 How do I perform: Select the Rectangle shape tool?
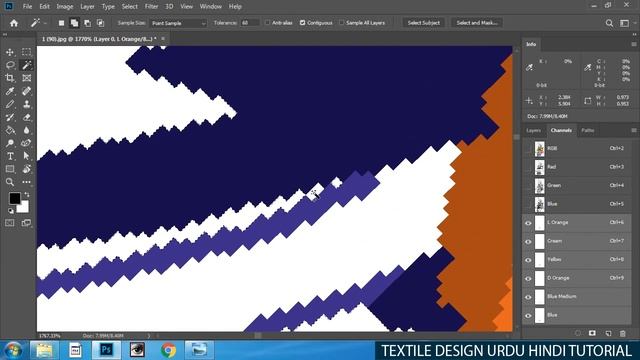tap(10, 169)
